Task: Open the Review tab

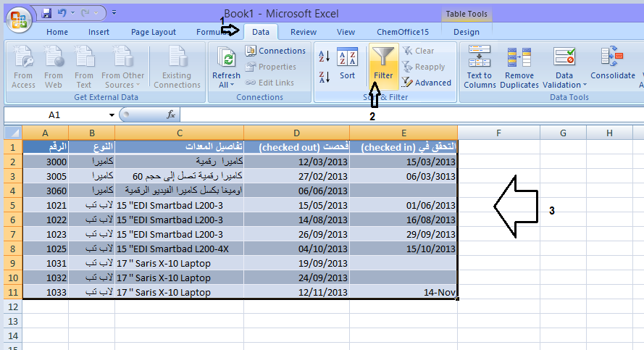Action: click(x=303, y=32)
